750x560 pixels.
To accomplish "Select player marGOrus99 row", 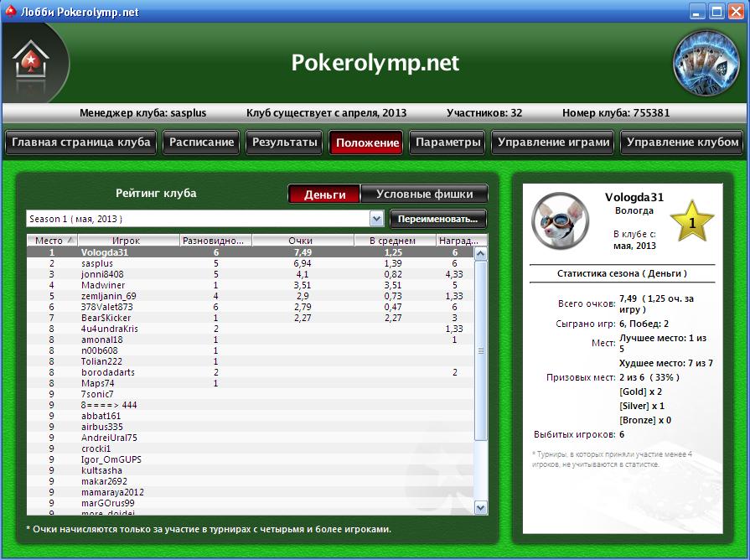I will [x=251, y=503].
